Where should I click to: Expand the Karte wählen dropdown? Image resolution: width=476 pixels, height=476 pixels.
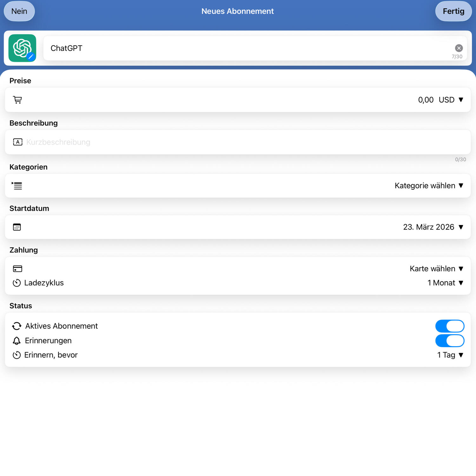[x=436, y=269]
